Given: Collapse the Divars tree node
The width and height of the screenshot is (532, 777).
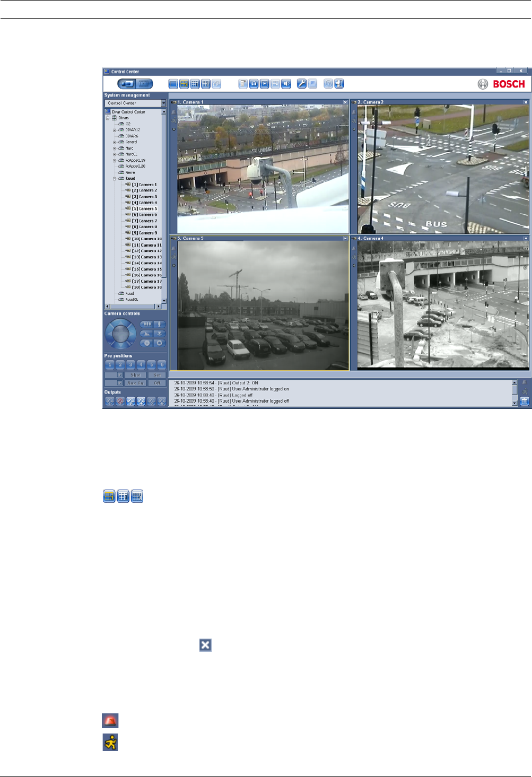Looking at the screenshot, I should [x=108, y=118].
